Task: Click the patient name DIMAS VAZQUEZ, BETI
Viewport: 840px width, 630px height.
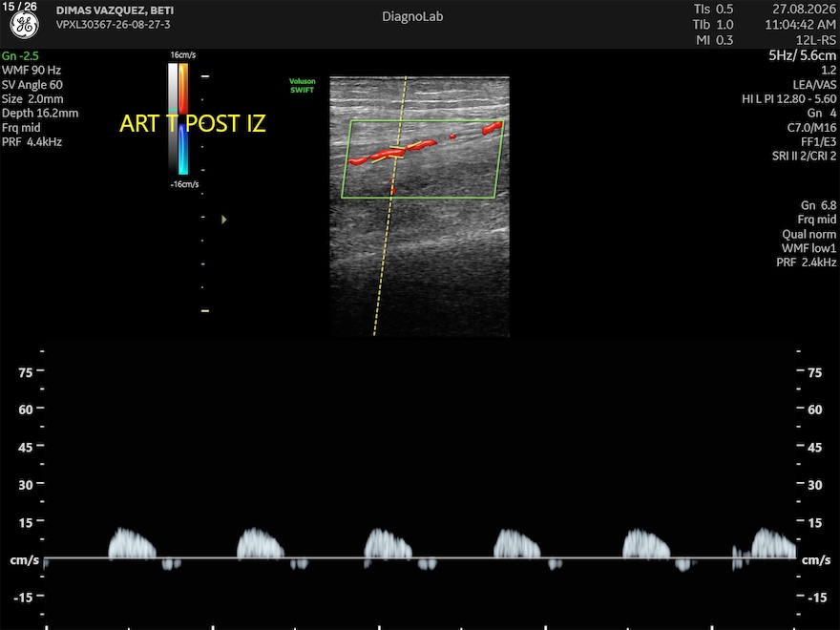Action: (115, 10)
